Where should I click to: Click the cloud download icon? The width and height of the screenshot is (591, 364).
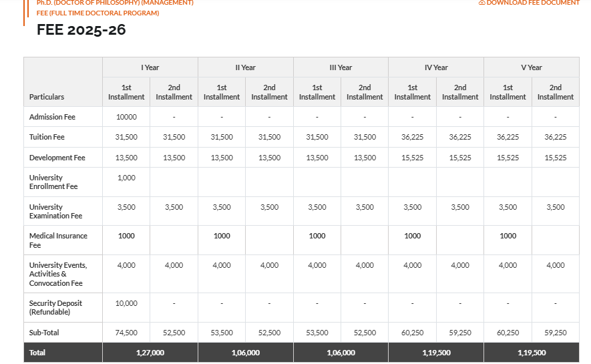tap(481, 3)
